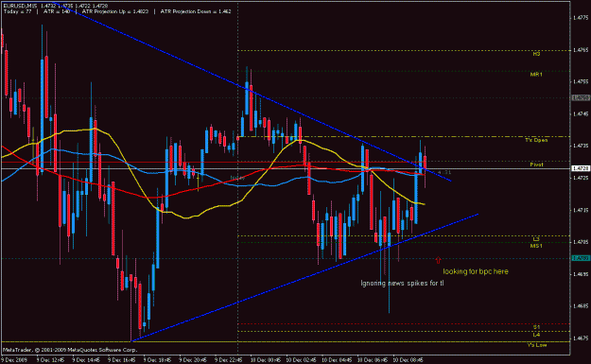The width and height of the screenshot is (591, 364).
Task: Click the 1.4715 price scale label
Action: [581, 210]
